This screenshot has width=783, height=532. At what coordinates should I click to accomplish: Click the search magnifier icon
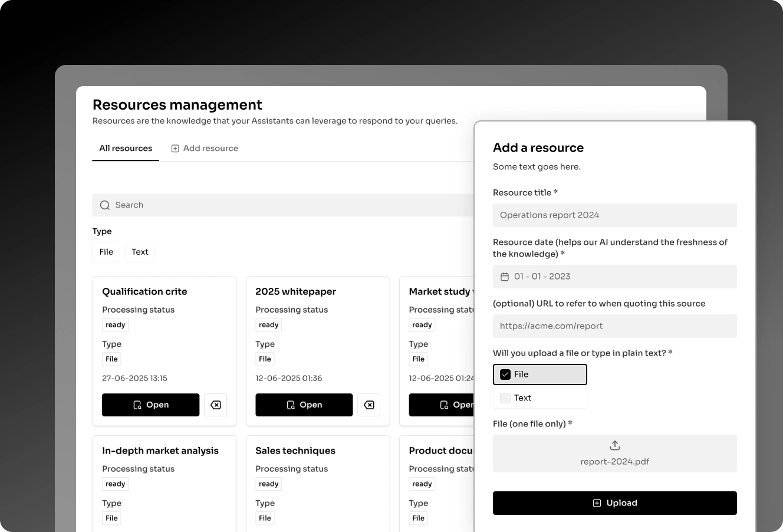(x=105, y=205)
